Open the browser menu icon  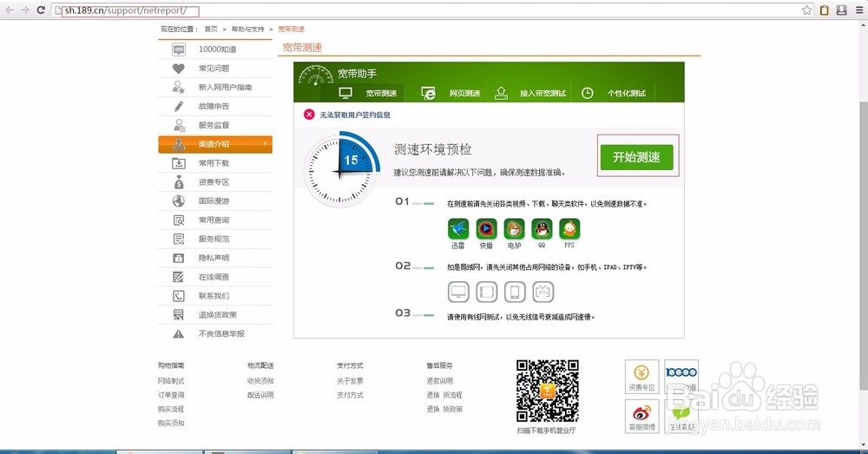point(859,10)
